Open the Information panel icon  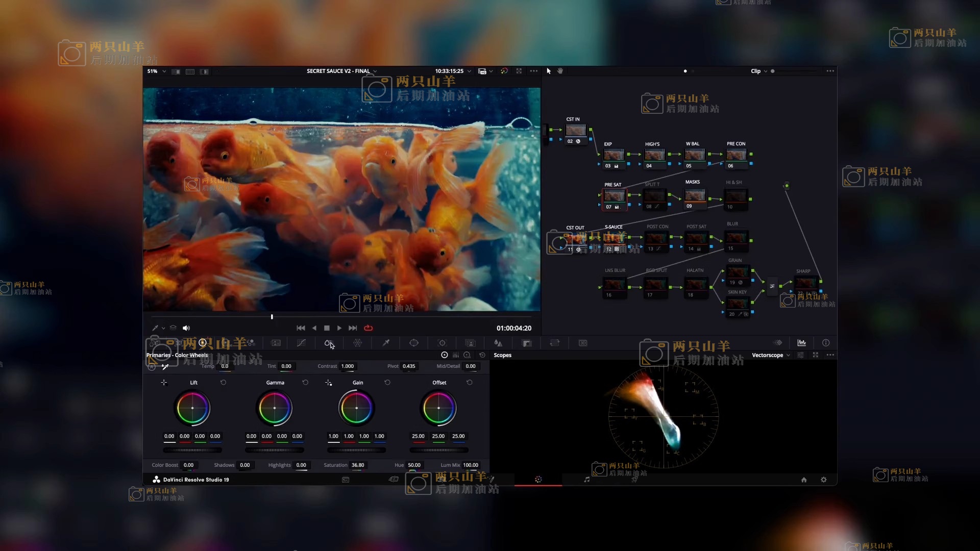coord(826,343)
